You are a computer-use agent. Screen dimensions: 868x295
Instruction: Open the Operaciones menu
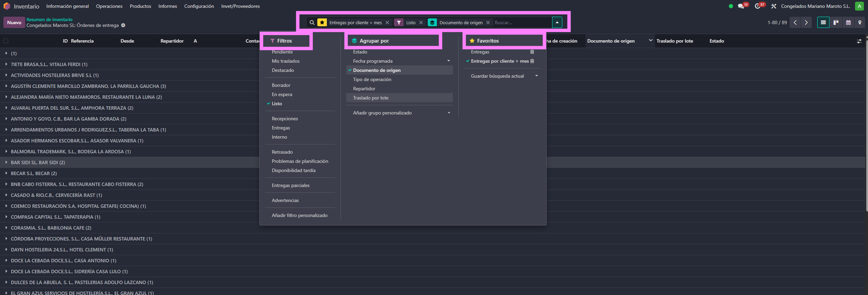(109, 6)
